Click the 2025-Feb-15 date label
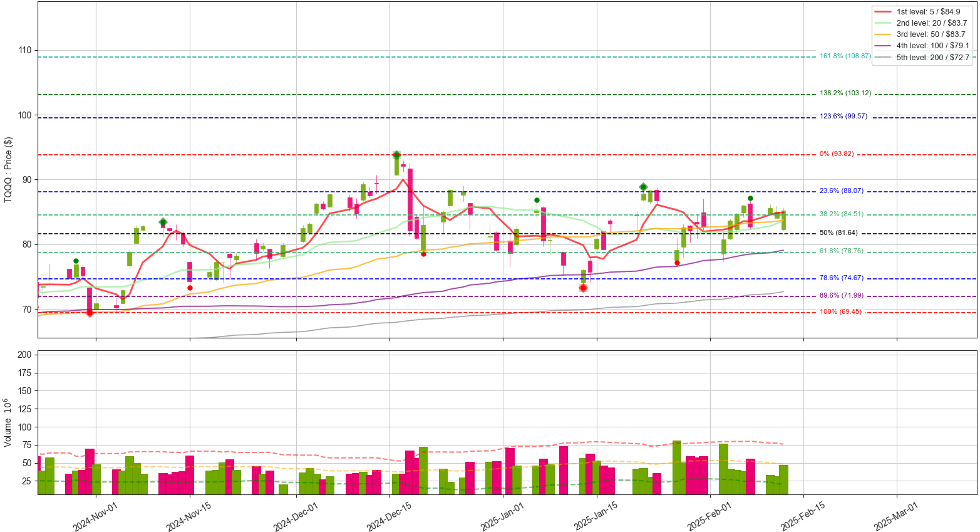The image size is (980, 532). coord(803,516)
